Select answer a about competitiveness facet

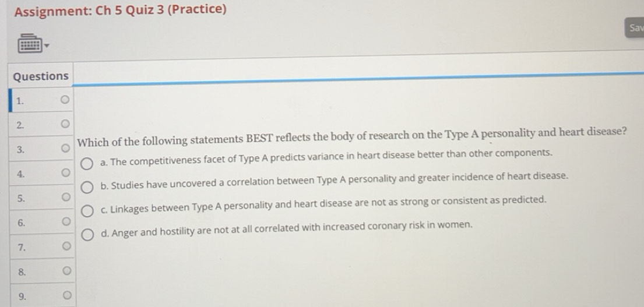coord(87,163)
